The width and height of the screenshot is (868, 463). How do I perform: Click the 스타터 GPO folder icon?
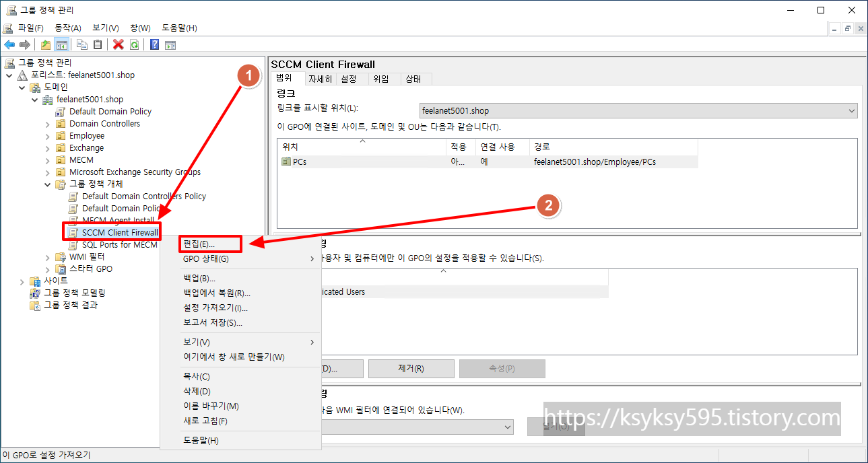click(x=62, y=269)
